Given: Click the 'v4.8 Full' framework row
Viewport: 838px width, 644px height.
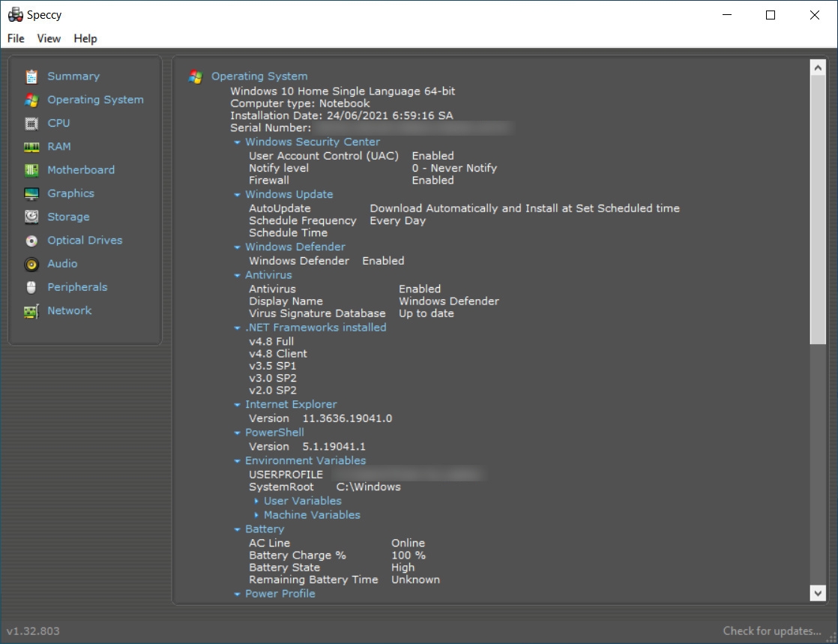Looking at the screenshot, I should [x=271, y=342].
